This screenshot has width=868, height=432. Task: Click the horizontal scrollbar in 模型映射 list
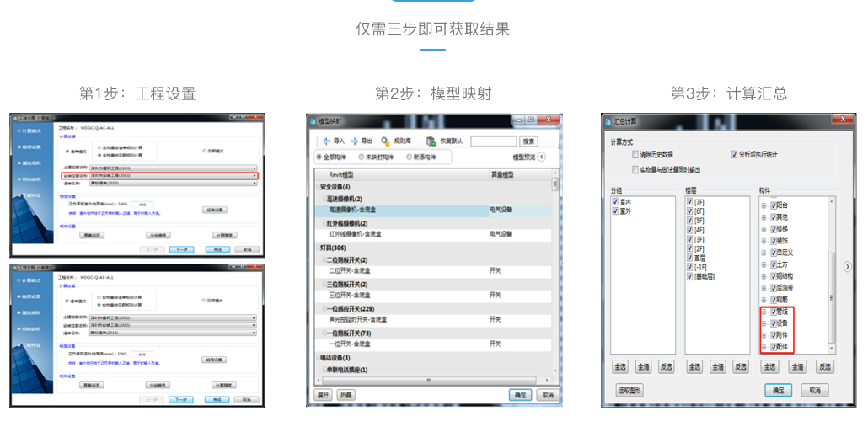pos(429,381)
